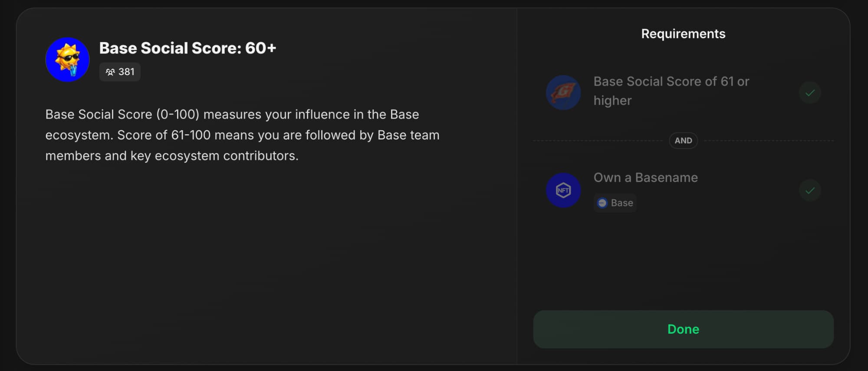868x371 pixels.
Task: Select the Base network label text
Action: 622,203
